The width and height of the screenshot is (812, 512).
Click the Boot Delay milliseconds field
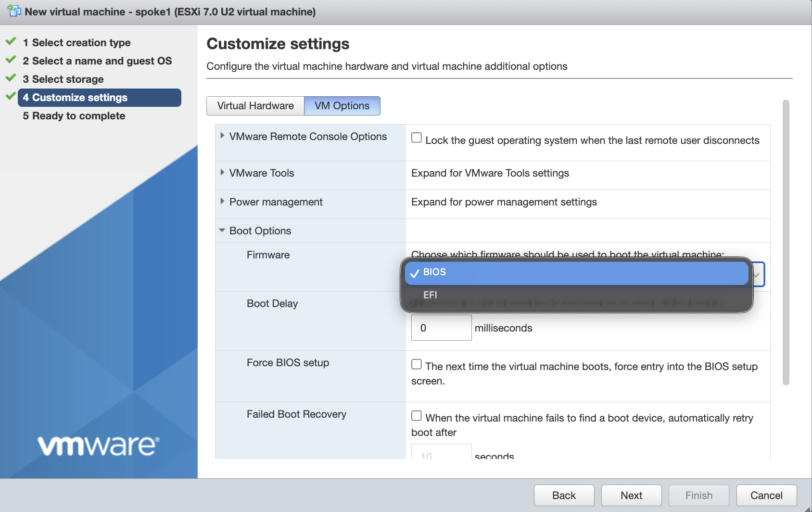[x=441, y=328]
